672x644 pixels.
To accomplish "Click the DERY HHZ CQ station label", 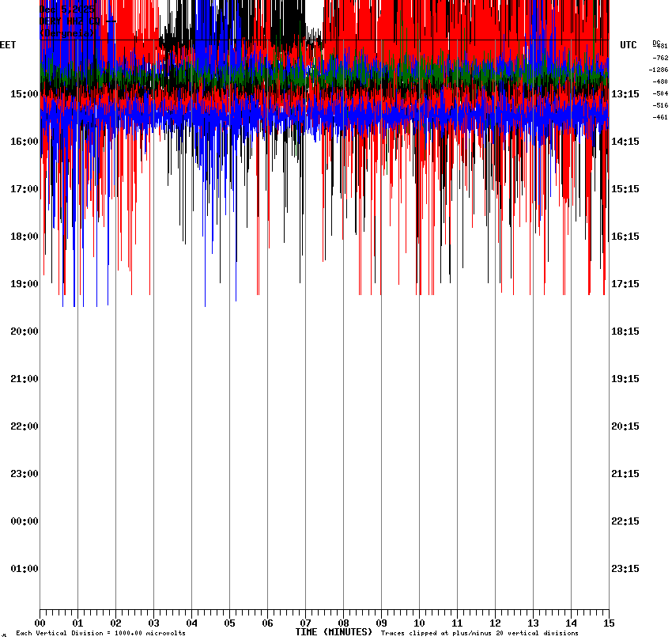I will 70,21.
